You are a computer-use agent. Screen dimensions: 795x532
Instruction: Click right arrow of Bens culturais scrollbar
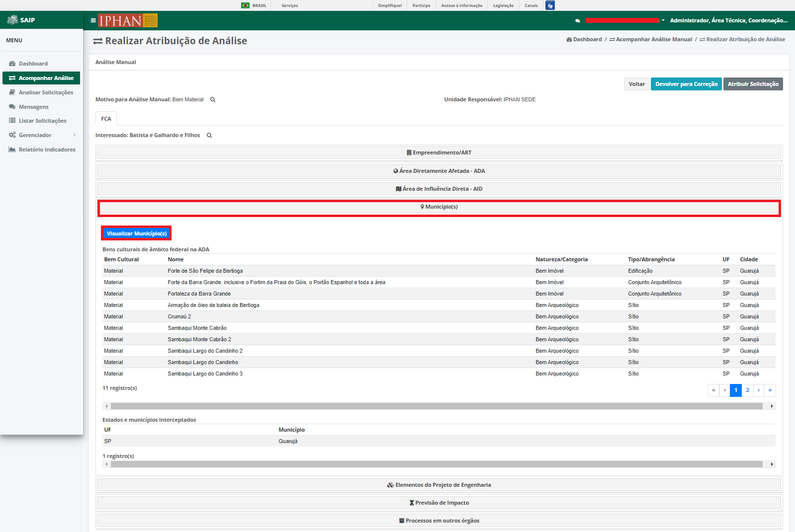(772, 406)
